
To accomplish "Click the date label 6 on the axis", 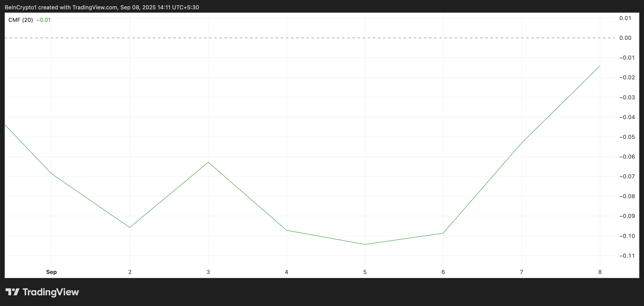I will (x=443, y=272).
